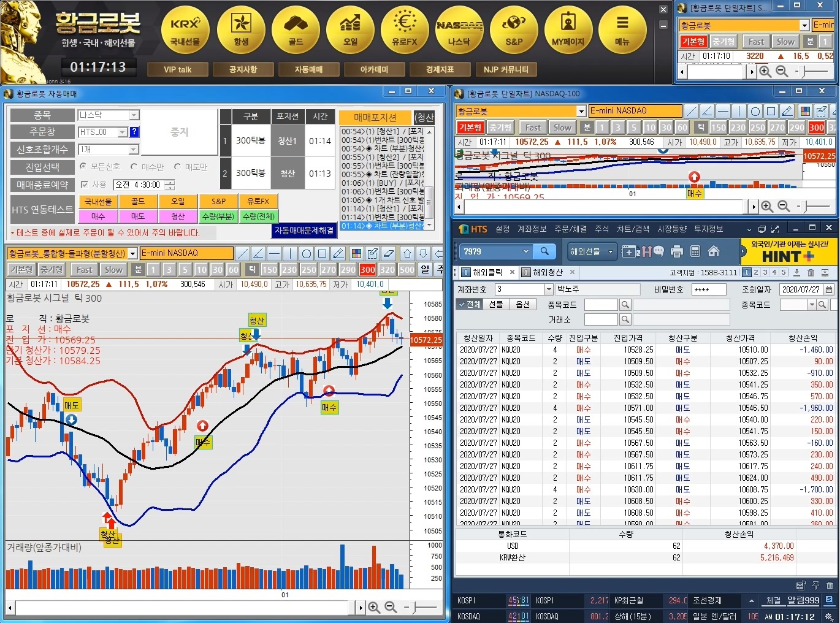Click the HTS printer icon
The image size is (840, 623).
pyautogui.click(x=677, y=251)
